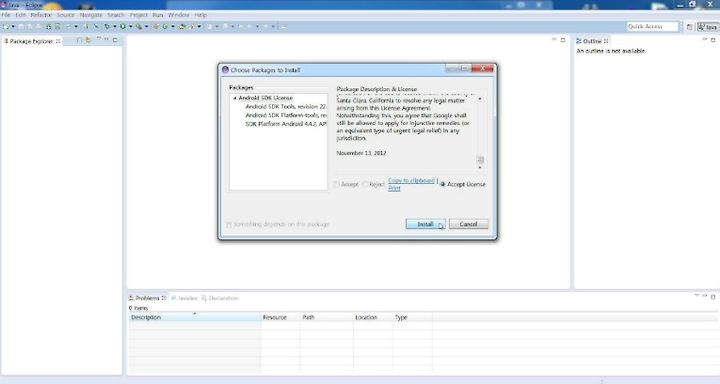Open the Android SDK Manager toolbar icon
This screenshot has width=720, height=384.
pos(49,27)
